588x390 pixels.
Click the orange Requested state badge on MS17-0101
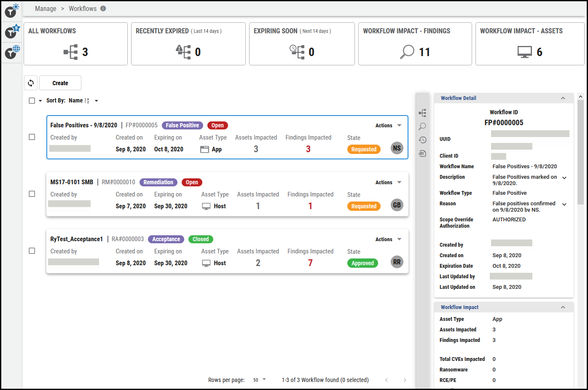363,206
